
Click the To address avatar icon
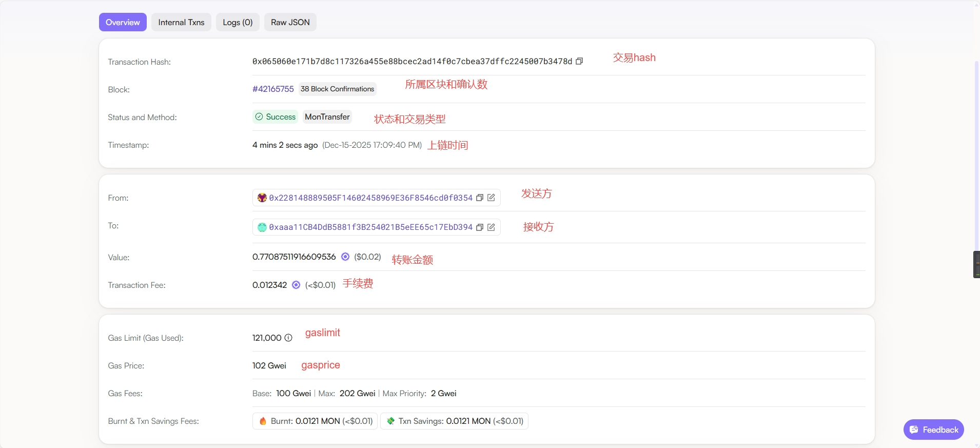point(262,227)
